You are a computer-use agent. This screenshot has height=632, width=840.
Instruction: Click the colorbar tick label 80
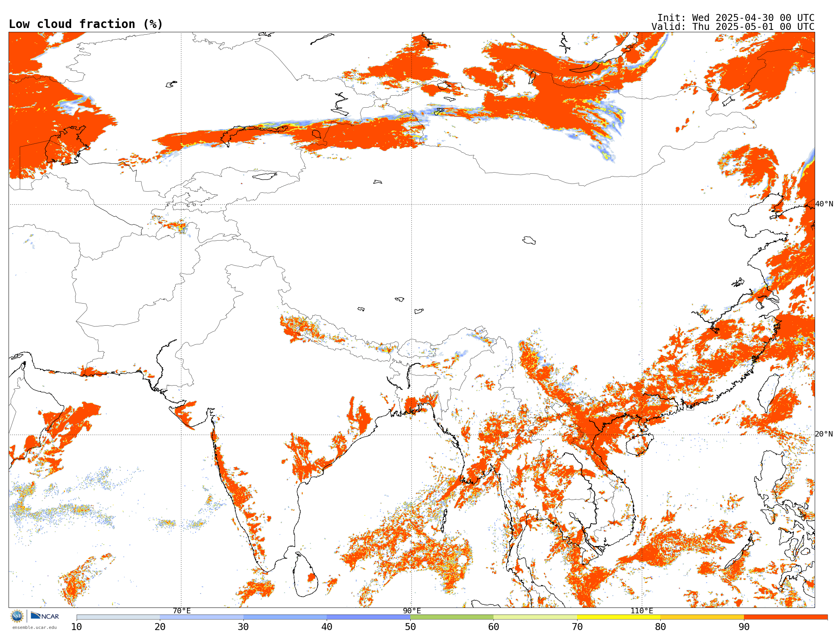pyautogui.click(x=660, y=627)
